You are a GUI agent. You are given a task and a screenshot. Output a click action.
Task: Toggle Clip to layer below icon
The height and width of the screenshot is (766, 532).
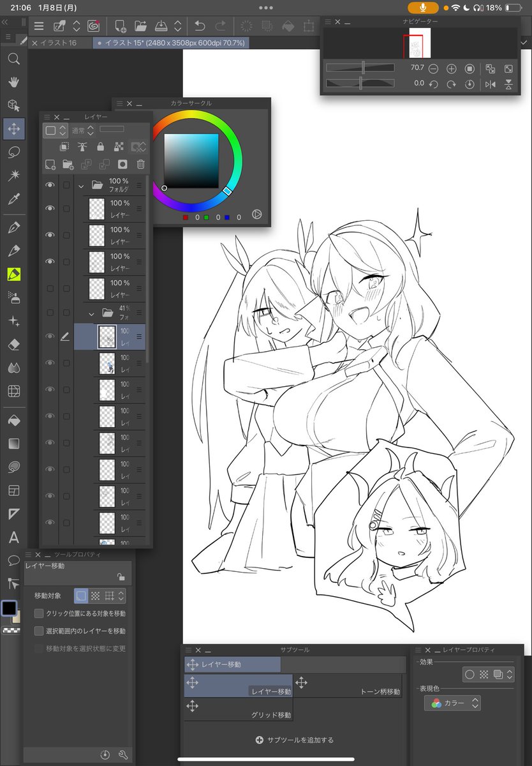click(x=64, y=147)
